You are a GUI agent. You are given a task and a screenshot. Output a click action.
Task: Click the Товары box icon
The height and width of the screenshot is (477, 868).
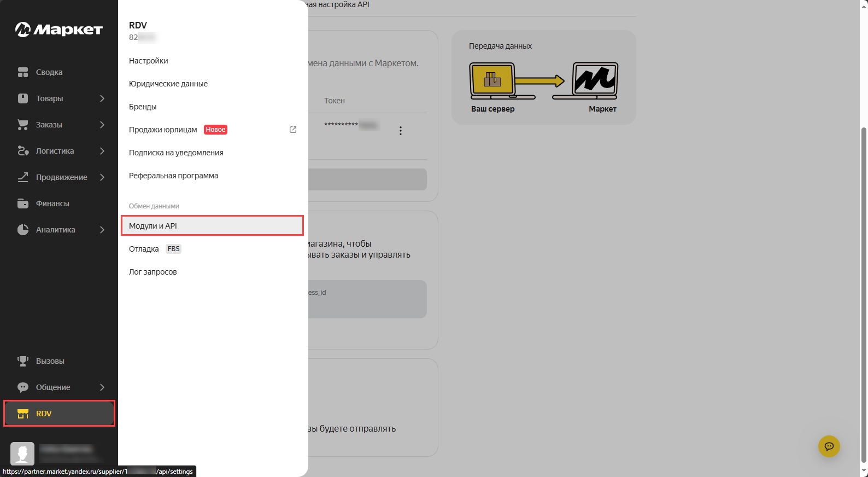(x=23, y=98)
